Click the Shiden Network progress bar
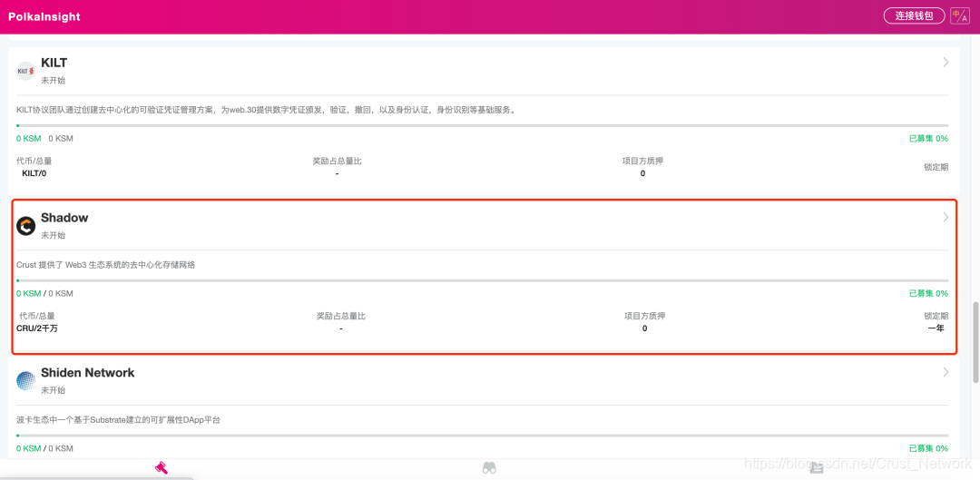 482,435
